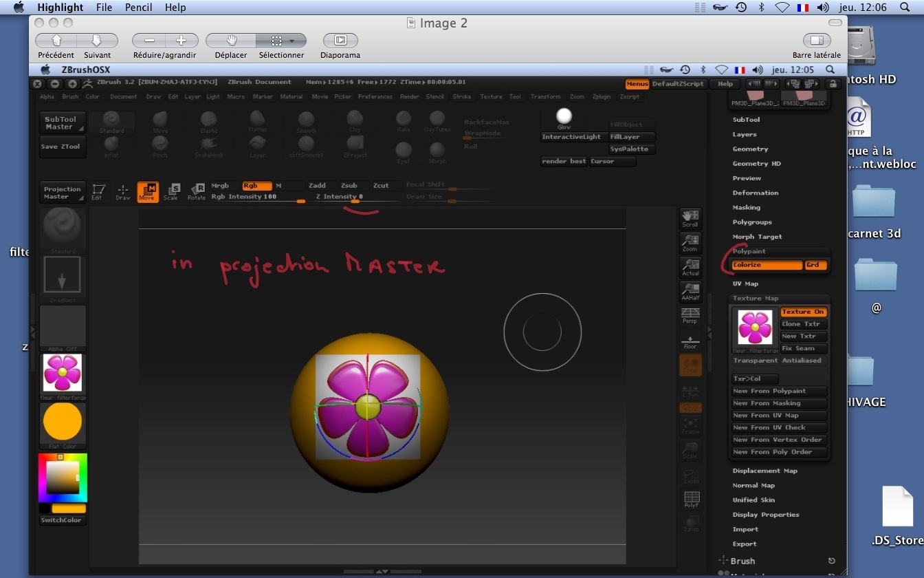Viewport: 924px width, 578px height.
Task: Open the ZBrush Material menu
Action: point(291,97)
